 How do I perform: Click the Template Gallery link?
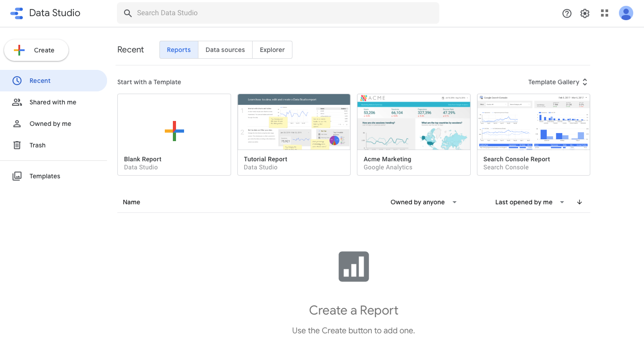coord(554,82)
